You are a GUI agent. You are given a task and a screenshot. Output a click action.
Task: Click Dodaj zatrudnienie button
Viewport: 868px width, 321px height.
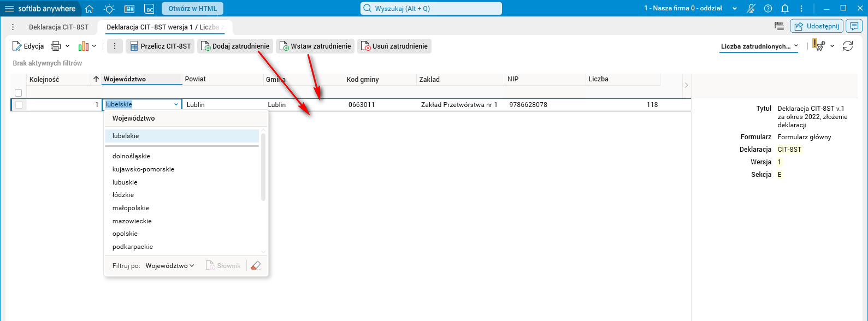tap(235, 46)
